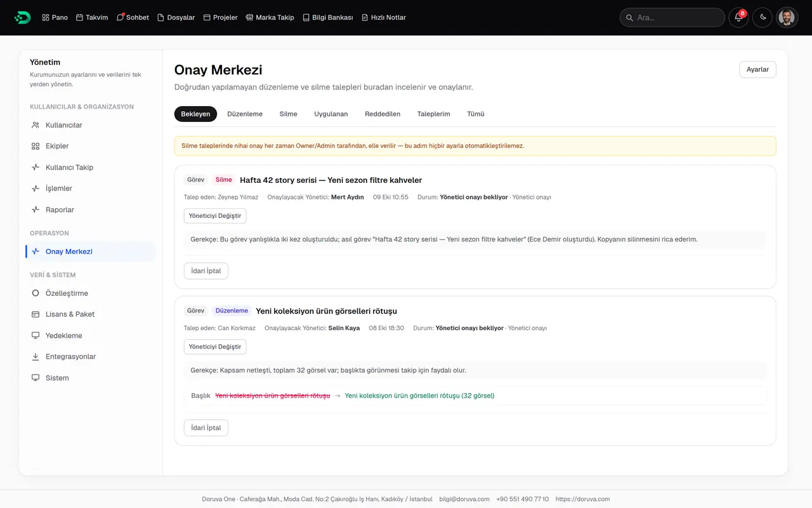The height and width of the screenshot is (508, 812).
Task: Switch to the Taleplerim tab
Action: pos(433,114)
